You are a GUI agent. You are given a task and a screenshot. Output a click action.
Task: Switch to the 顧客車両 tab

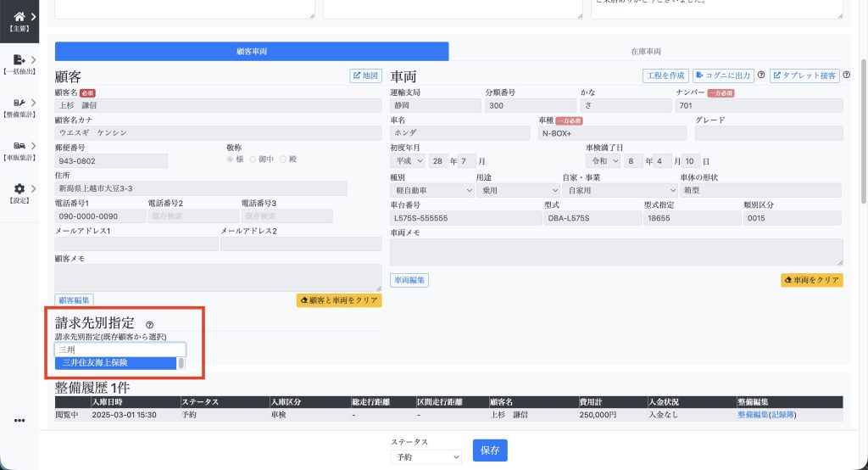click(x=252, y=52)
